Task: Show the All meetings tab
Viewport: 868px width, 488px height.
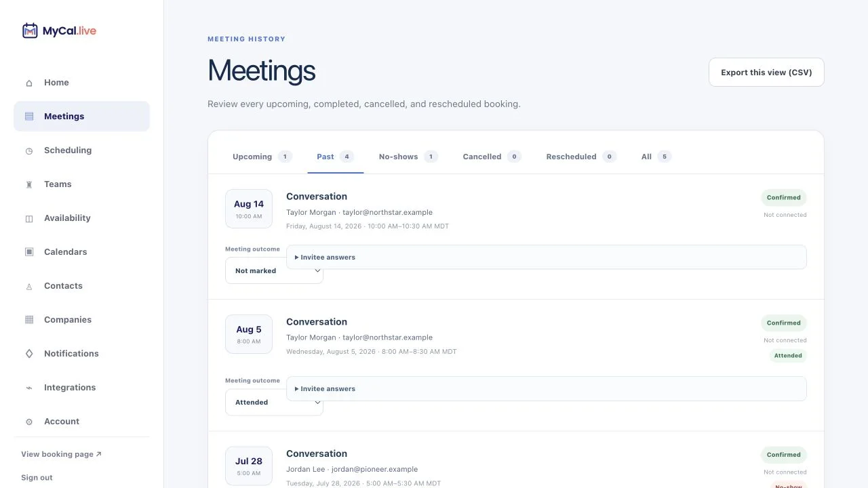Action: pyautogui.click(x=656, y=157)
